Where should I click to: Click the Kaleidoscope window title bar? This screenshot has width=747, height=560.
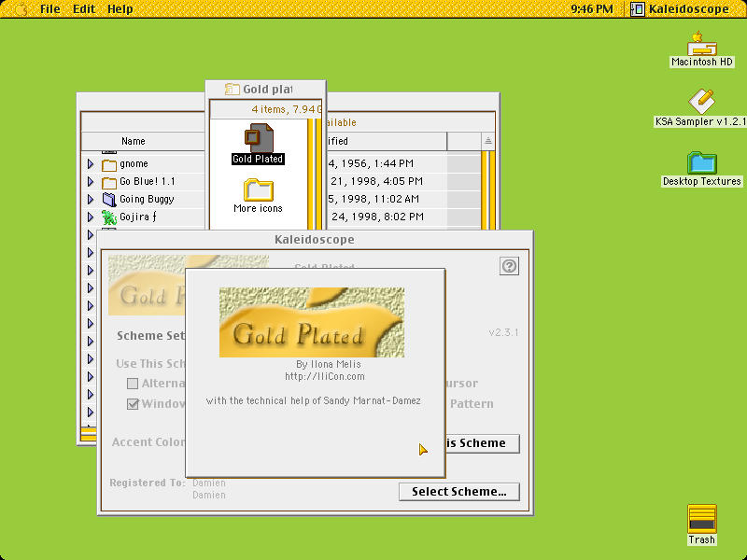point(315,239)
